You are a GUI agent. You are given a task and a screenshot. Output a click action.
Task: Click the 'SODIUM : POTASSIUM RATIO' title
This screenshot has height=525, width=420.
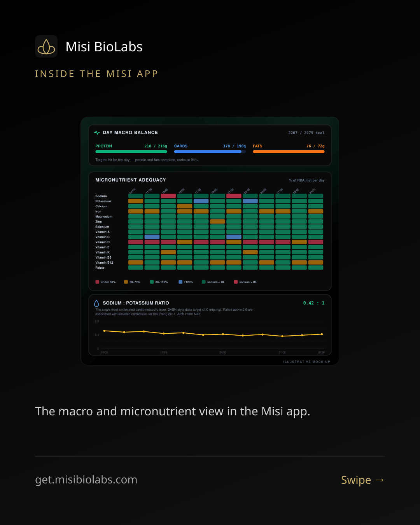click(136, 303)
